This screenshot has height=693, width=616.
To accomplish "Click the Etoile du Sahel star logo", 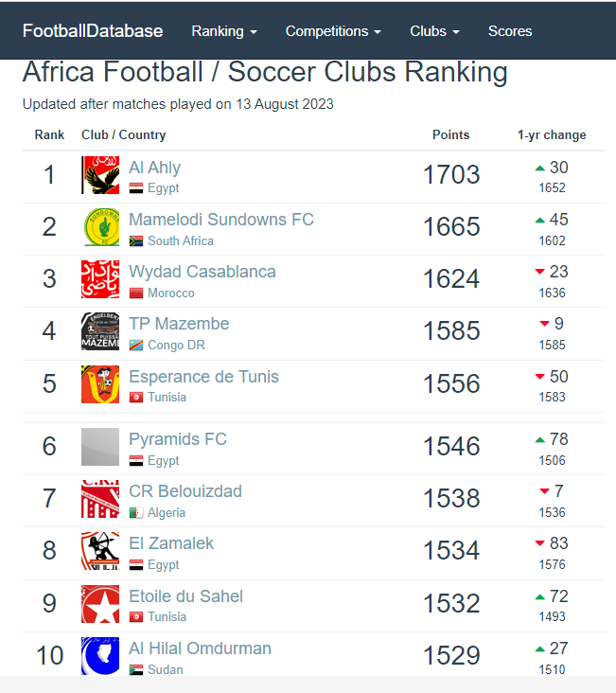I will click(x=100, y=604).
